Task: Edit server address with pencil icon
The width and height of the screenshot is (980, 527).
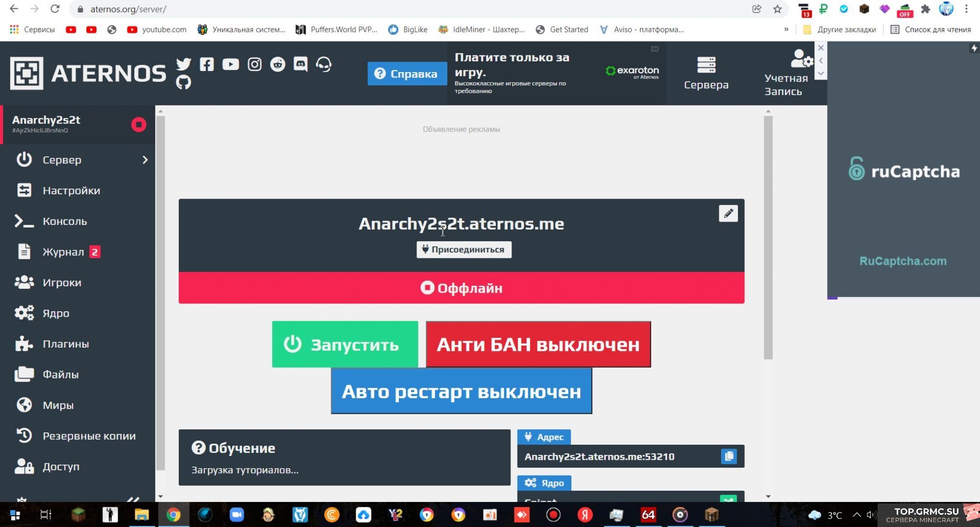Action: point(728,213)
